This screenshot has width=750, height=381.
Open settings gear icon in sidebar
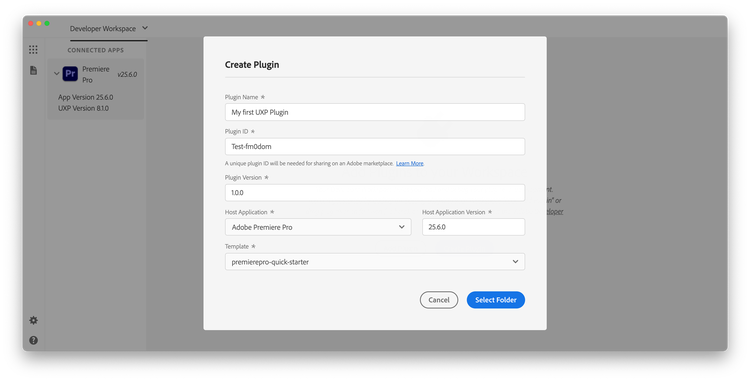pyautogui.click(x=33, y=320)
